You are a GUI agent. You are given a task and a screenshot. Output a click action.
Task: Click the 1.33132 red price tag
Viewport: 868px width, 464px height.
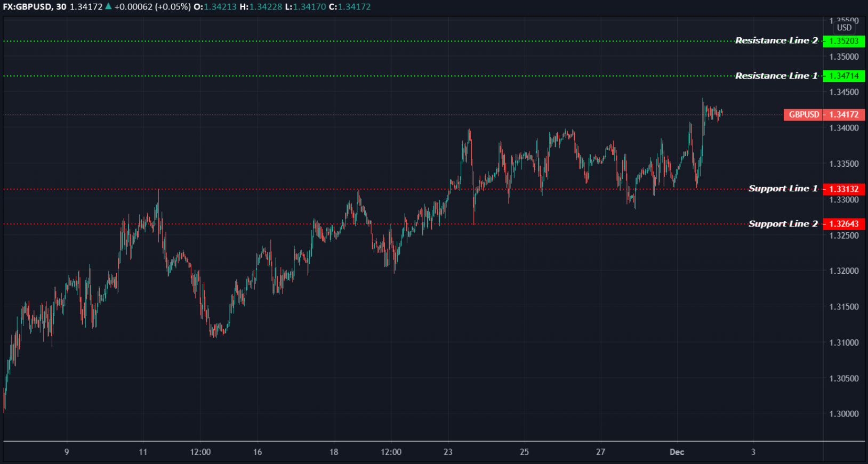tap(844, 189)
